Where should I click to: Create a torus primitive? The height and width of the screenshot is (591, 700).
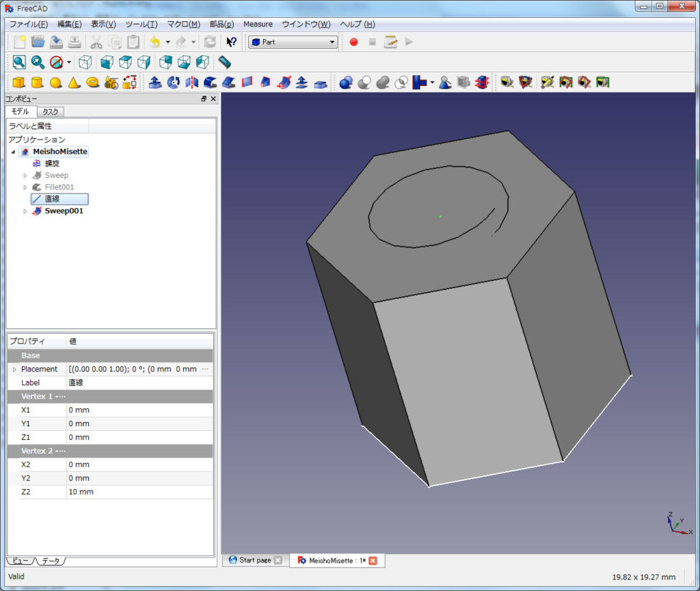point(92,82)
